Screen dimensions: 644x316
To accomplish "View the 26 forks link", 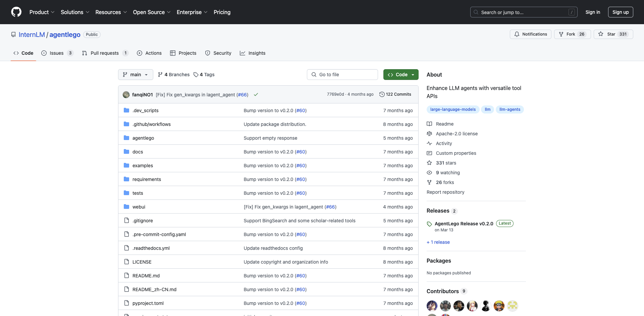I will (x=440, y=182).
